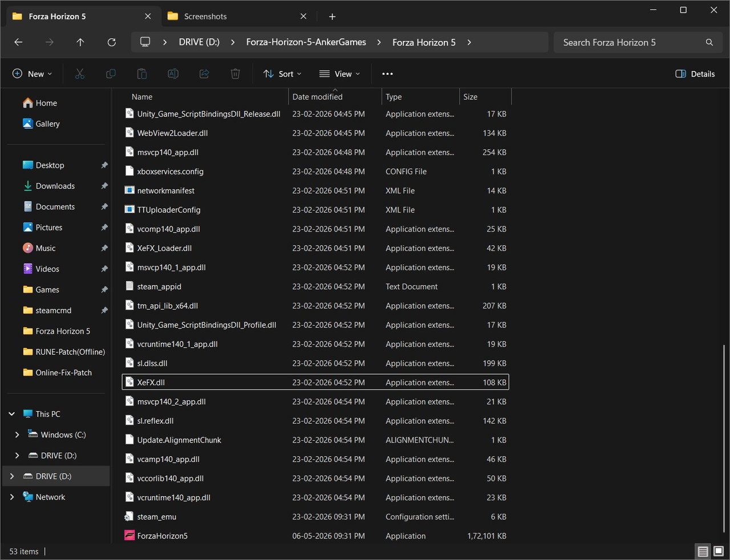
Task: Unpin Games folder from quick access
Action: 104,290
